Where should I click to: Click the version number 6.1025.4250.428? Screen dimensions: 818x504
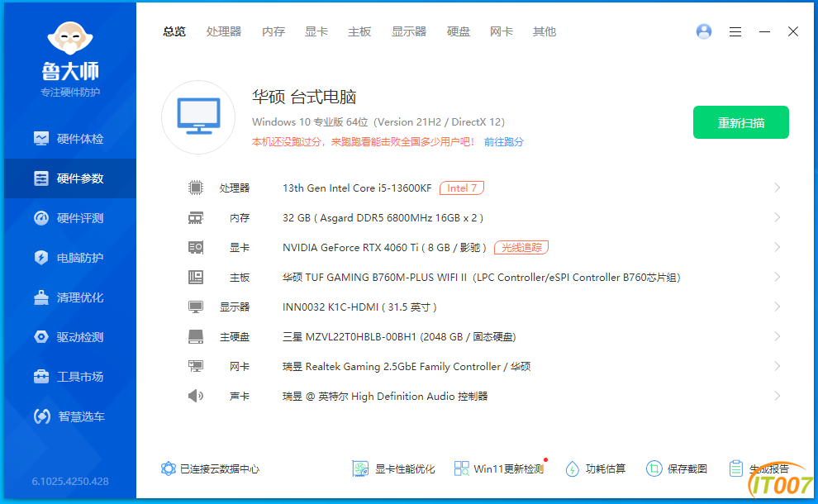pos(70,481)
